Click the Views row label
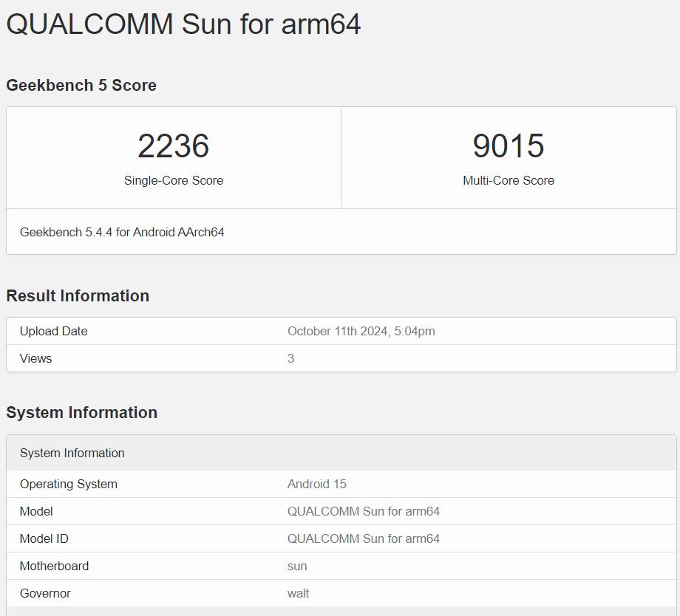The image size is (680, 616). click(x=35, y=358)
